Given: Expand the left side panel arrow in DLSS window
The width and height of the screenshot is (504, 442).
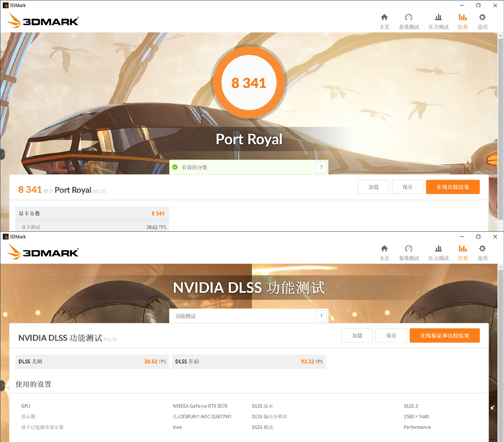Looking at the screenshot, I should 2,386.
